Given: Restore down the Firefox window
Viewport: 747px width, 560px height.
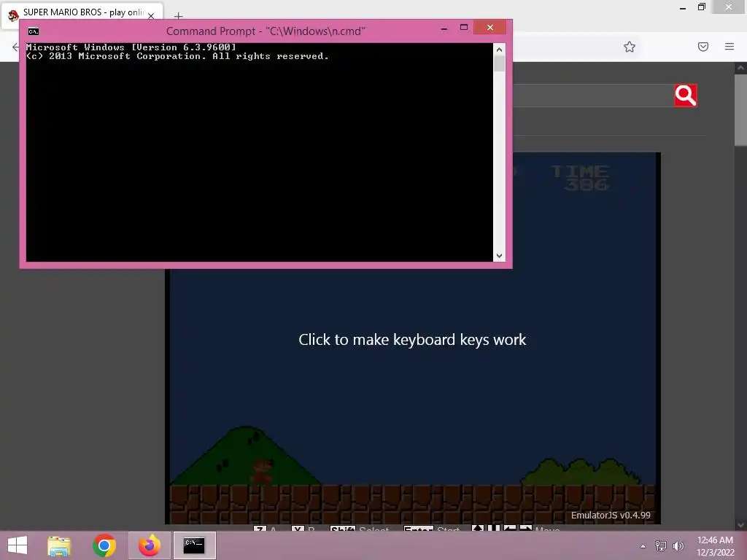Looking at the screenshot, I should 701,7.
